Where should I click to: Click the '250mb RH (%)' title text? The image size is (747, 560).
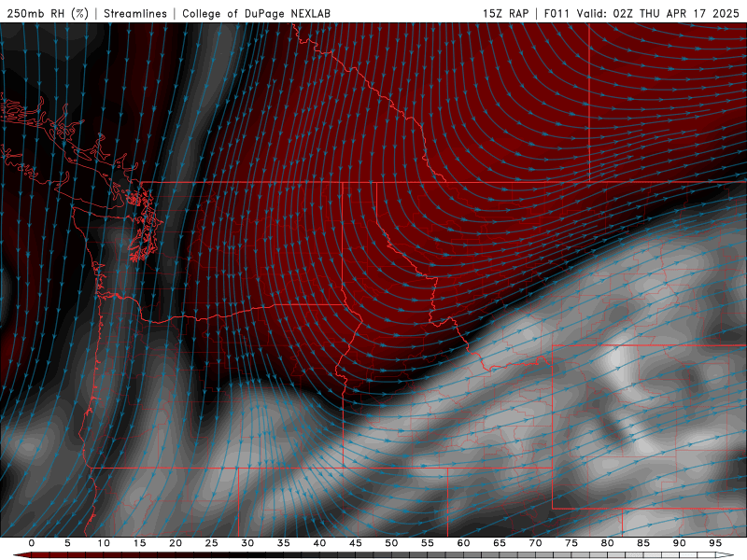[48, 13]
